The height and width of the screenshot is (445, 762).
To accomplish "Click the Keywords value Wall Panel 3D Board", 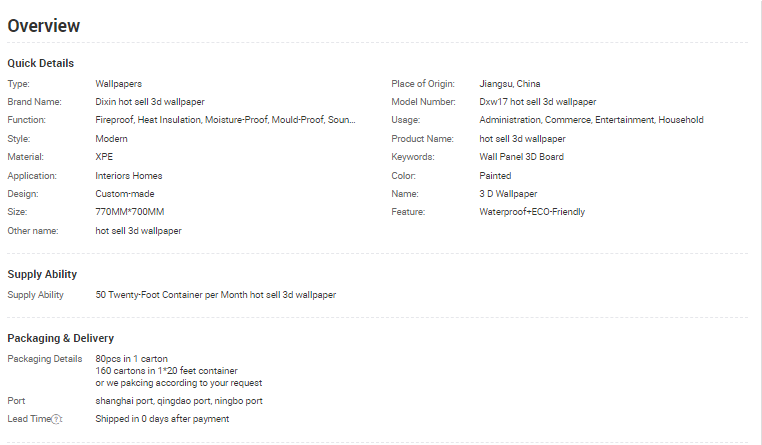I will [521, 157].
